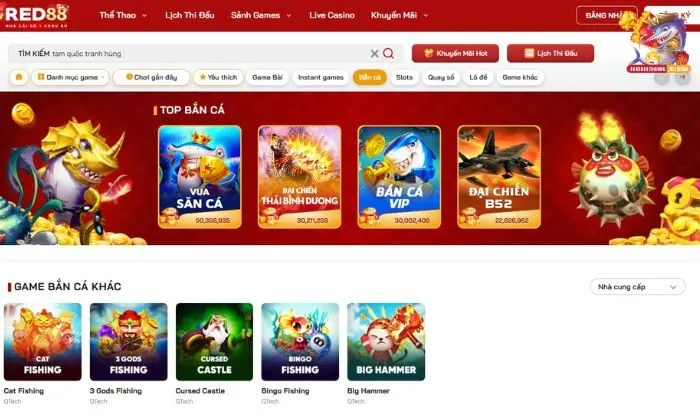Click the magnifier search icon
Screen dimensions: 700x420
[x=388, y=54]
